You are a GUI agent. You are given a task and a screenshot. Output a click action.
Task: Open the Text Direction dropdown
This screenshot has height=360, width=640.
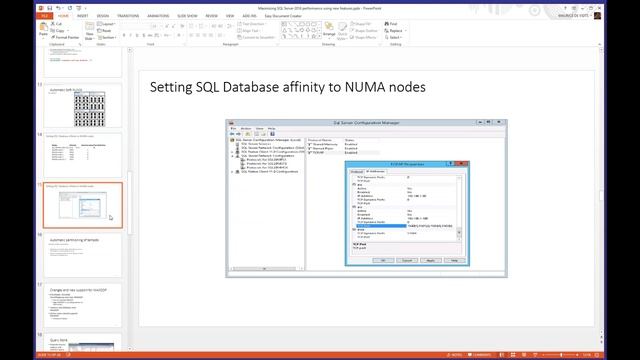point(252,24)
